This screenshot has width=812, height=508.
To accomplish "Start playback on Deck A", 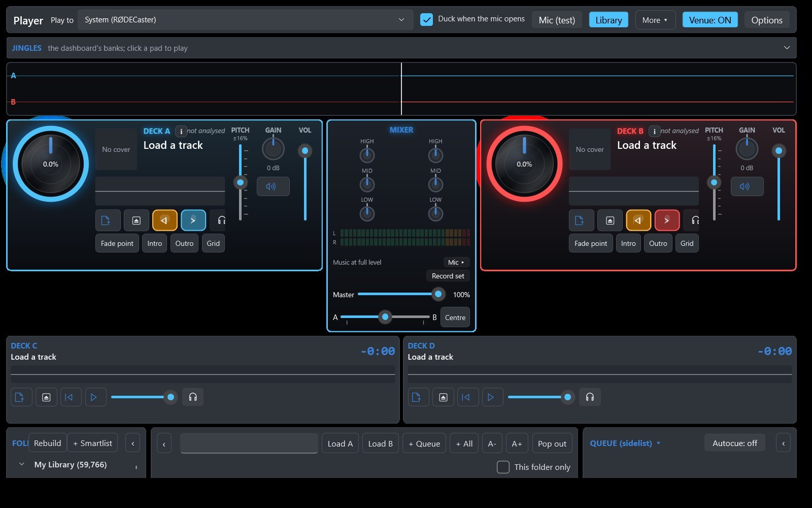I will [x=193, y=220].
